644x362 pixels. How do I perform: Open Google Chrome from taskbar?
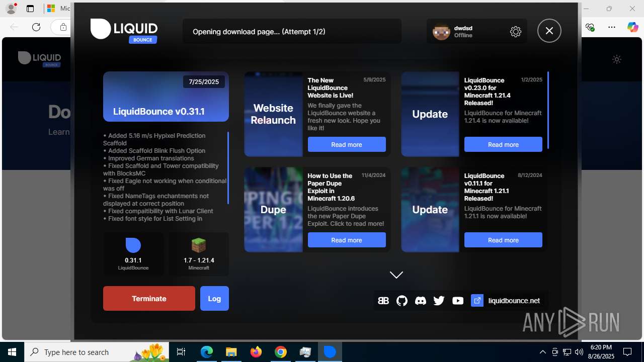[x=281, y=352]
